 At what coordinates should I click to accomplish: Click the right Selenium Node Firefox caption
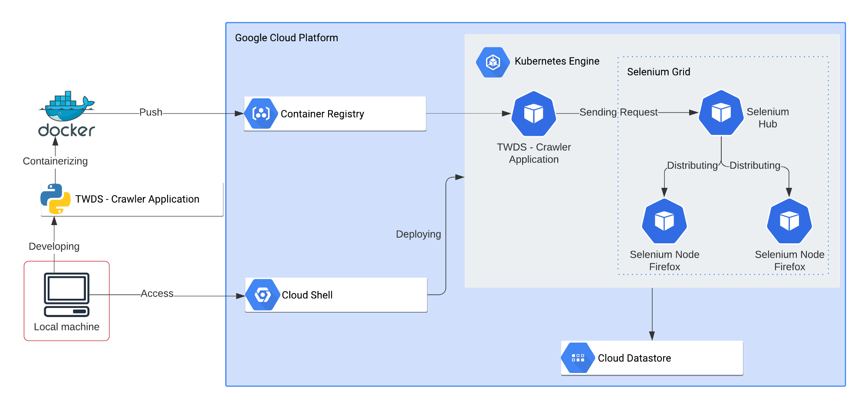789,261
